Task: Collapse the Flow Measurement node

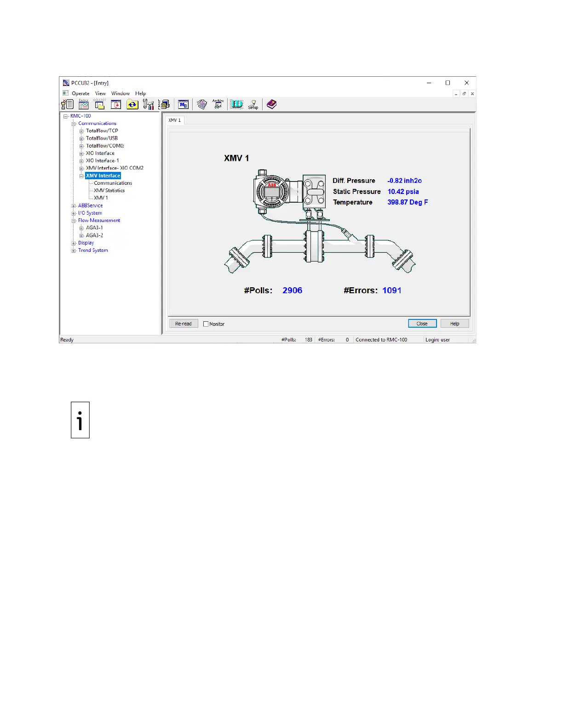Action: coord(74,221)
